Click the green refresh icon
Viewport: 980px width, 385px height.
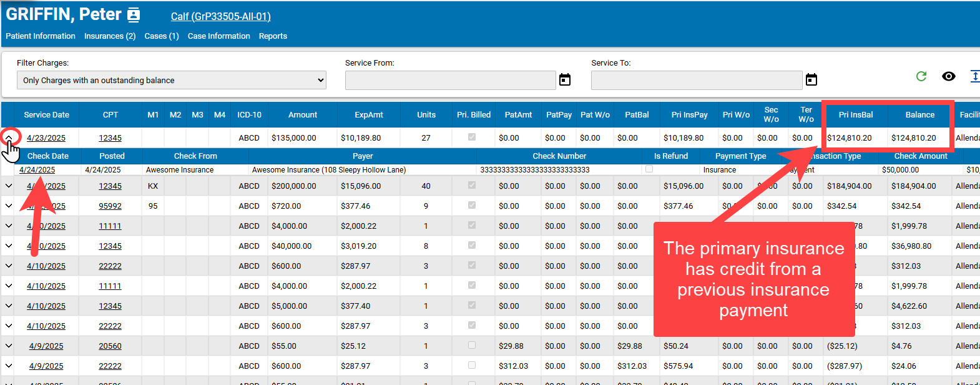pyautogui.click(x=921, y=76)
